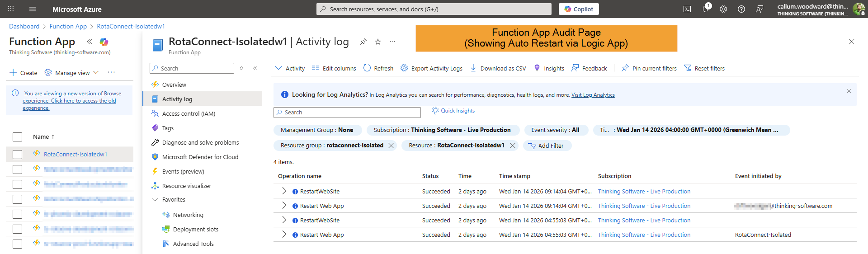Image resolution: width=868 pixels, height=254 pixels.
Task: Pin the Activity log blade
Action: [x=363, y=42]
